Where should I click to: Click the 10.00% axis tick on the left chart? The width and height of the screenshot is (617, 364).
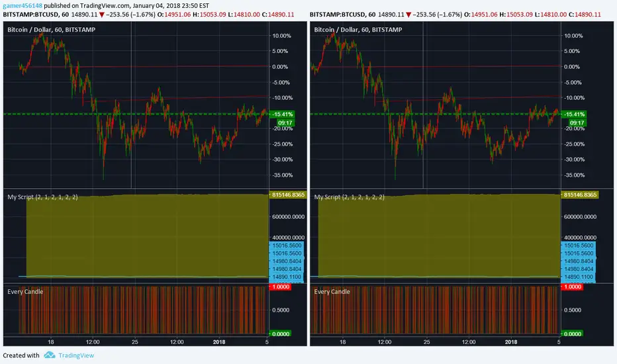click(x=282, y=36)
